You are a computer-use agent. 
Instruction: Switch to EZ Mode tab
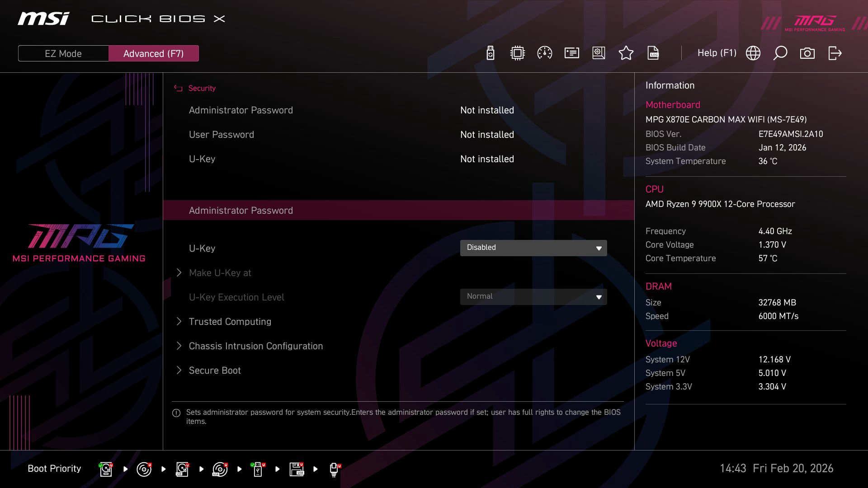63,53
